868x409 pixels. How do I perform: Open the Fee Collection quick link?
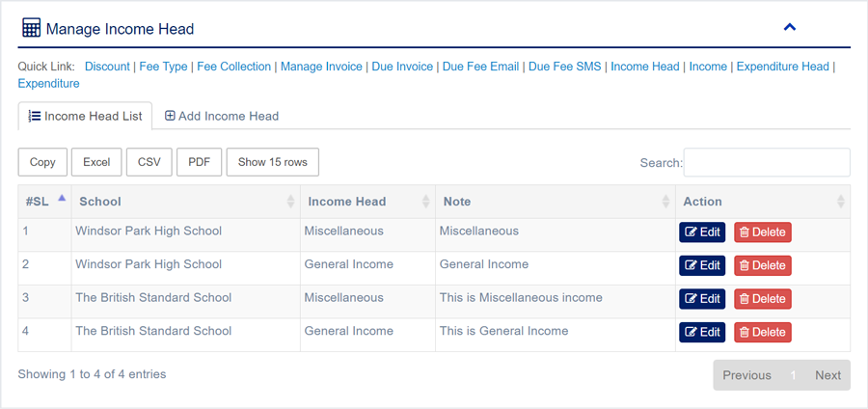(x=233, y=67)
